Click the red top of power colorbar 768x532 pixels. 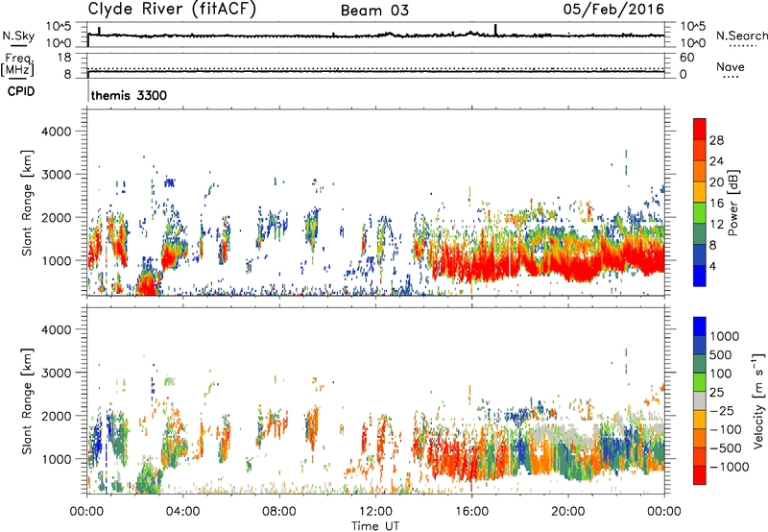coord(700,129)
